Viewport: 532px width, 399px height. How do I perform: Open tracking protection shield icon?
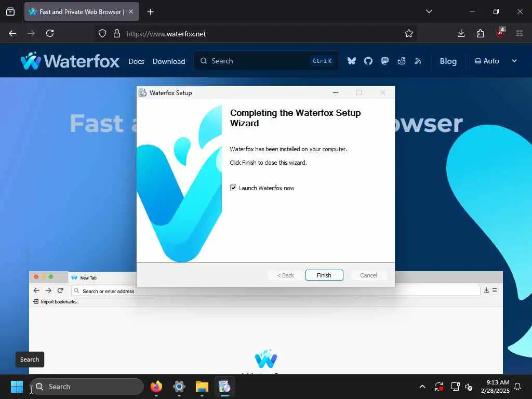102,34
